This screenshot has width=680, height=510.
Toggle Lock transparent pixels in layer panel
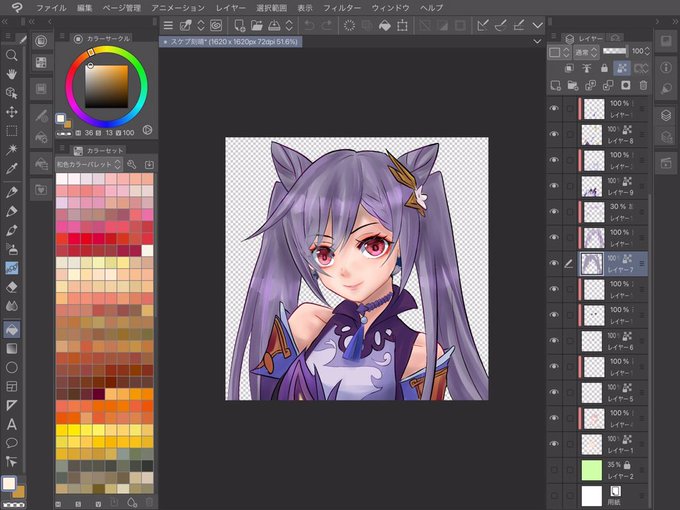tap(621, 68)
